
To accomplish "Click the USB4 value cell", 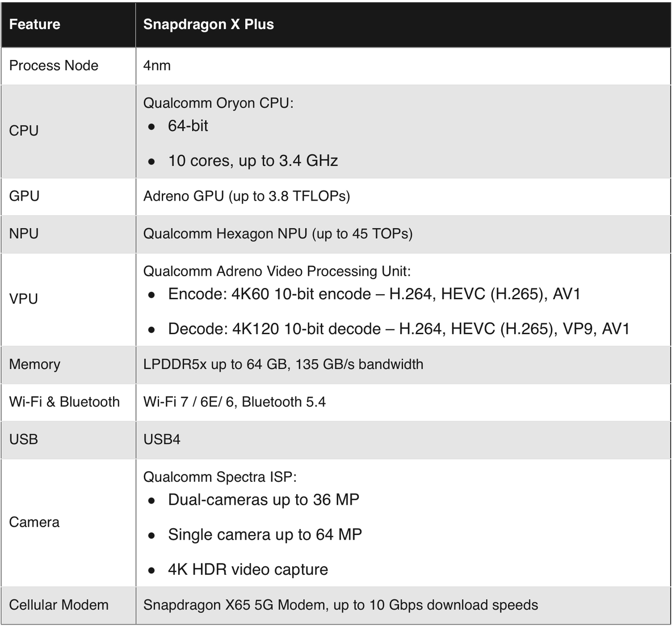I will [162, 439].
